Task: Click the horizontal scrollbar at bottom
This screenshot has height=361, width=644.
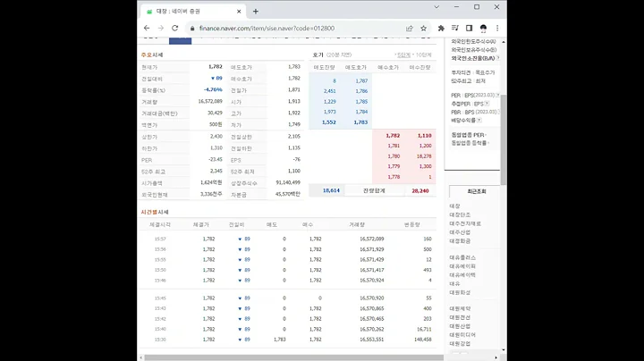Action: pyautogui.click(x=293, y=357)
